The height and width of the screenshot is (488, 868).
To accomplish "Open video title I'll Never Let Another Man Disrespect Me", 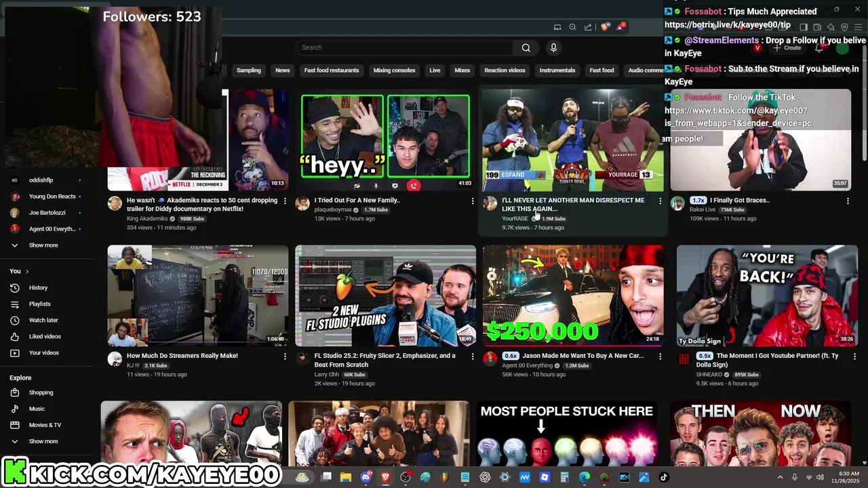I will [573, 204].
